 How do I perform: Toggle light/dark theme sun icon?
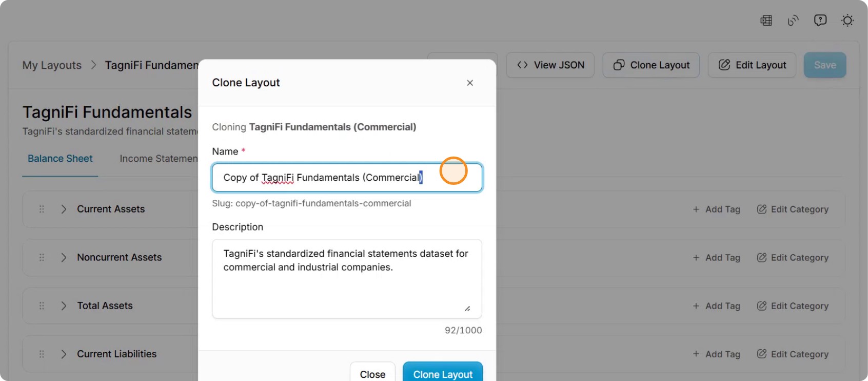847,21
